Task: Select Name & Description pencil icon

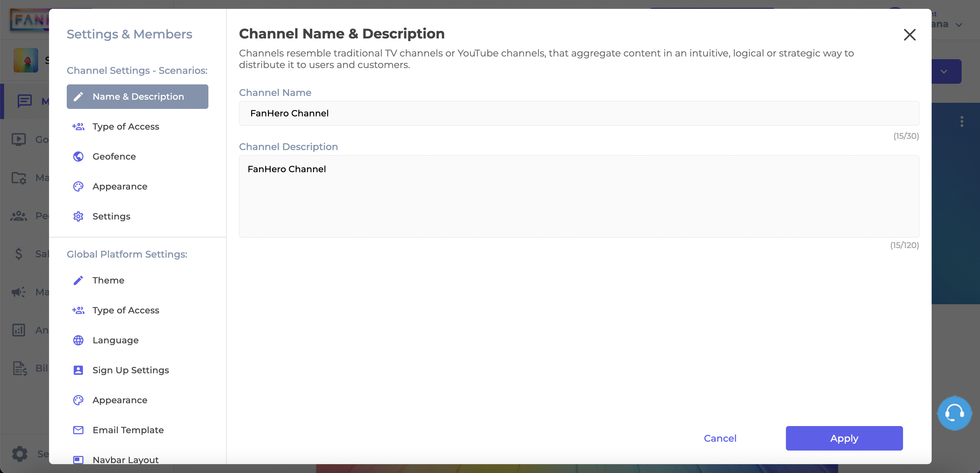Action: coord(78,97)
